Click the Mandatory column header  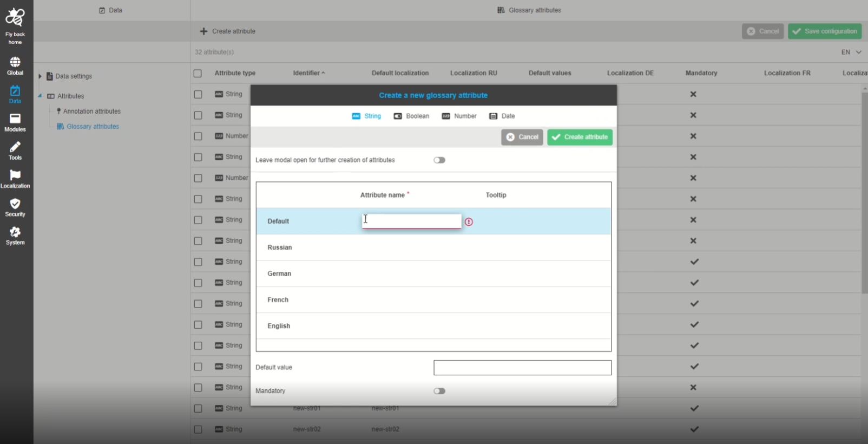(x=701, y=73)
